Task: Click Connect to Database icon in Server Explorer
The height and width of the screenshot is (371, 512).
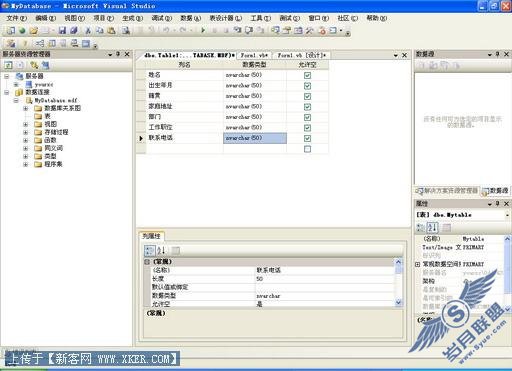Action: tap(34, 65)
